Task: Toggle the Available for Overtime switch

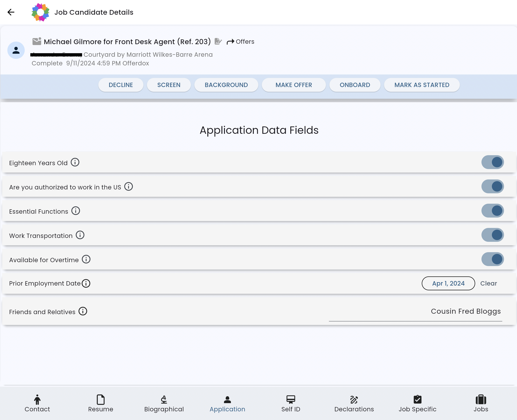Action: point(492,259)
